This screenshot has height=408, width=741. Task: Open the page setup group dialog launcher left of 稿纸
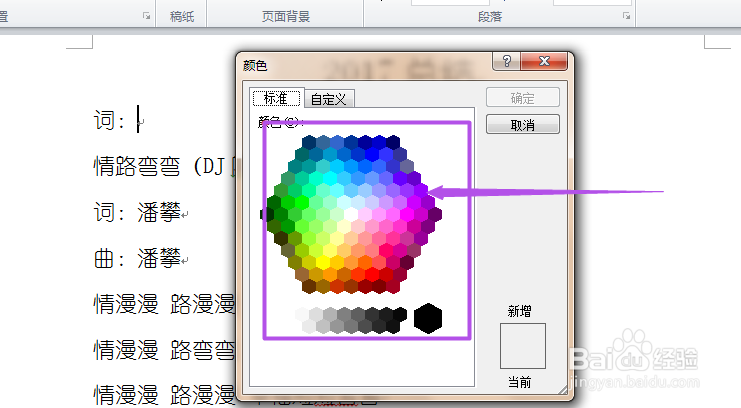(x=146, y=16)
